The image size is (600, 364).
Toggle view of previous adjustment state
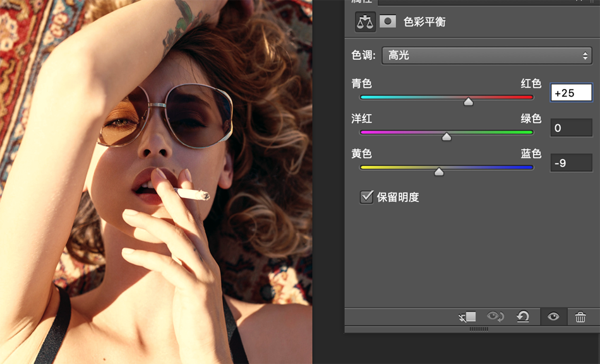tap(495, 317)
